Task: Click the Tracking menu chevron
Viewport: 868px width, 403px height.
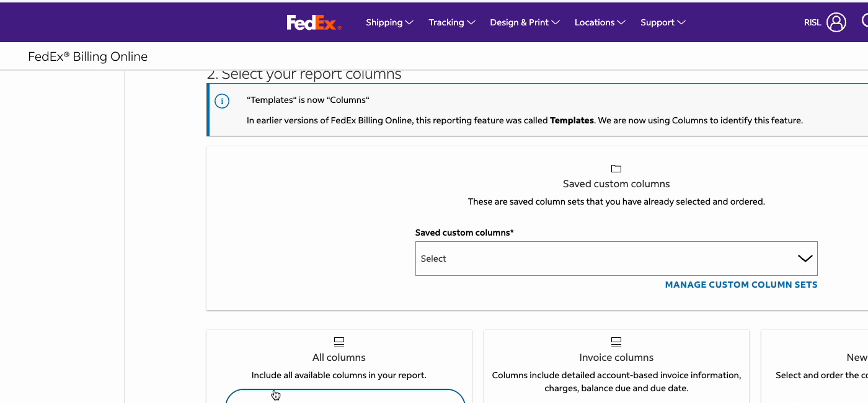Action: click(471, 22)
